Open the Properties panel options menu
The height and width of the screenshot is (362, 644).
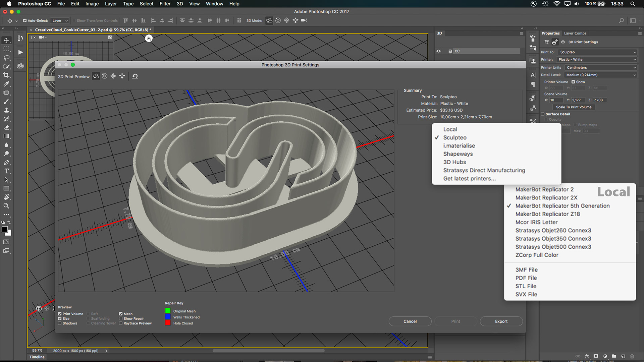click(640, 33)
